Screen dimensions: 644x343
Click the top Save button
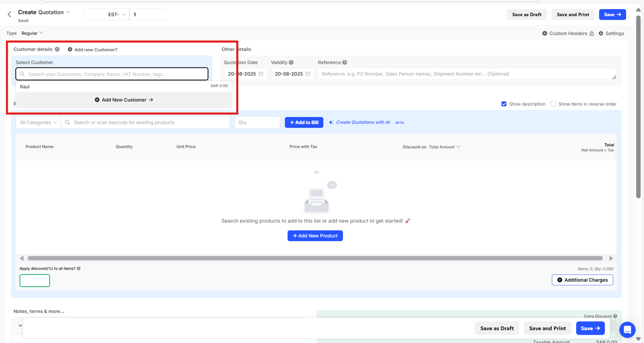(612, 15)
